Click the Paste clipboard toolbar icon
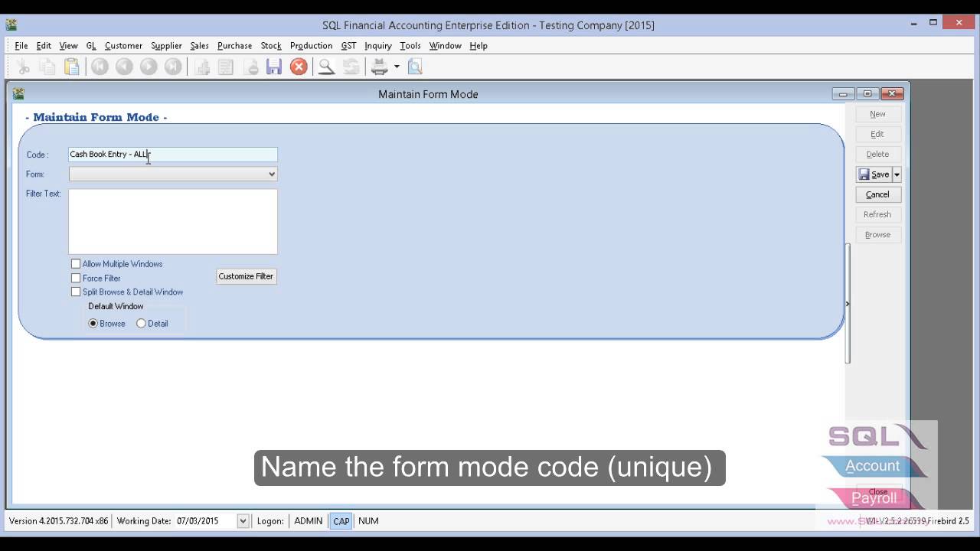Screen dimensions: 980x551 click(x=72, y=67)
